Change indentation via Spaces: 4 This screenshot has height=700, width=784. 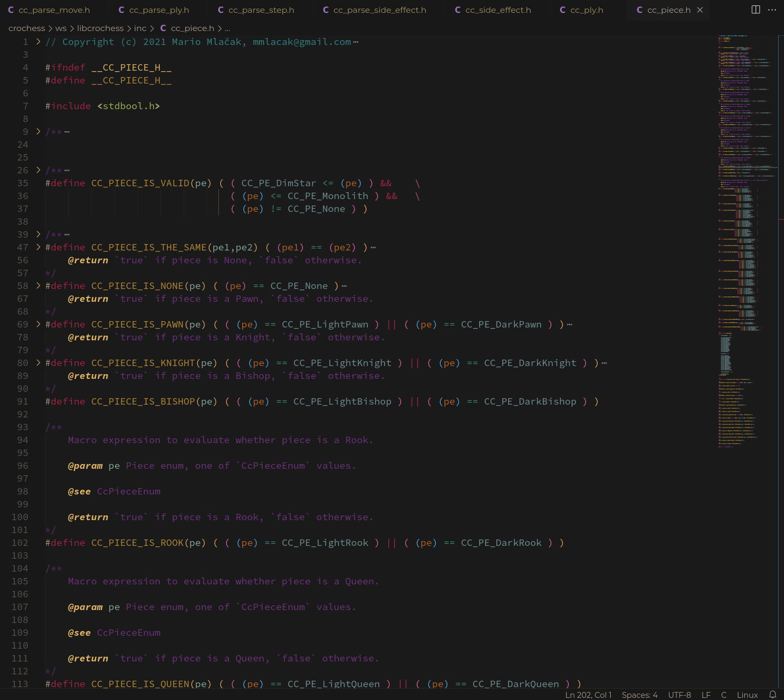pos(640,695)
